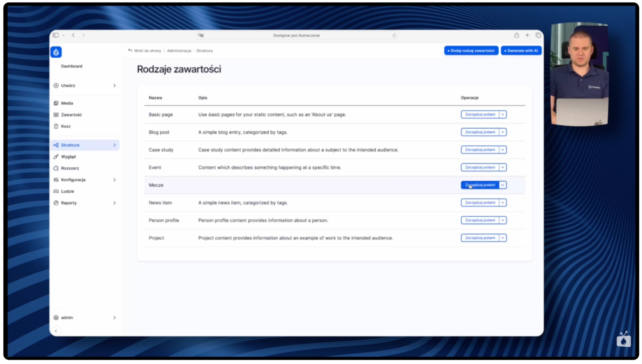The height and width of the screenshot is (364, 642).
Task: Select the Media icon in the sidebar
Action: (x=57, y=103)
